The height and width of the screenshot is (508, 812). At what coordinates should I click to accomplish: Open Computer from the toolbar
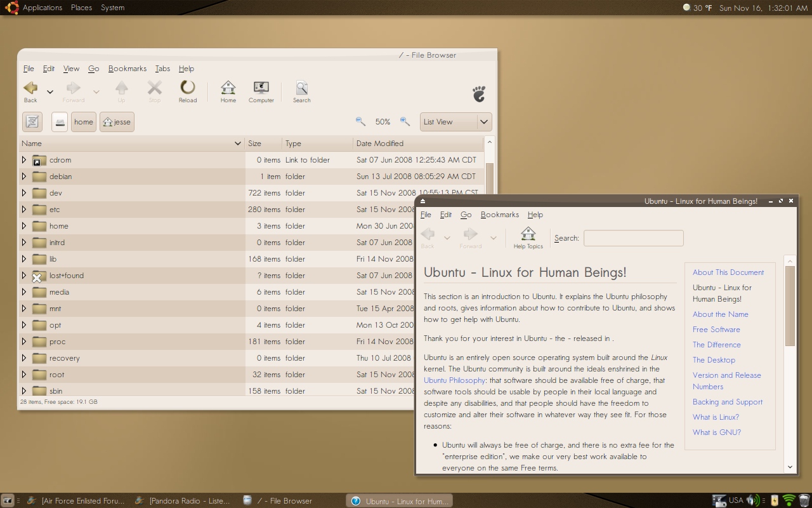(261, 91)
